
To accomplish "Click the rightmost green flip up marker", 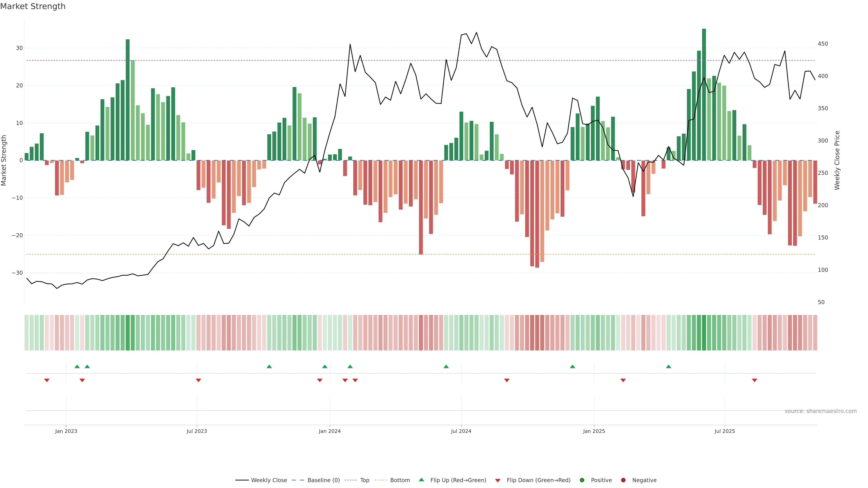I will pos(669,366).
